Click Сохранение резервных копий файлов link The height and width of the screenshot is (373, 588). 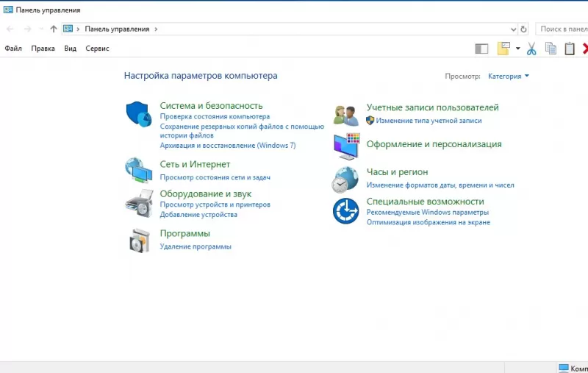coord(242,131)
